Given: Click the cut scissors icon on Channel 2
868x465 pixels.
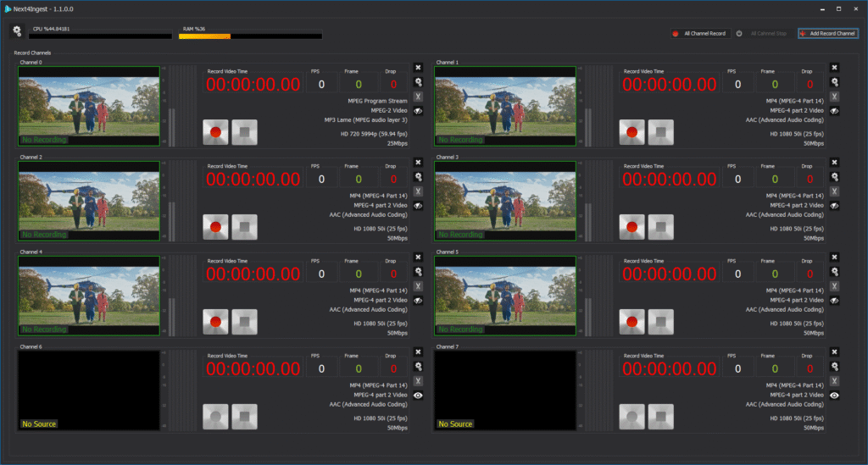Looking at the screenshot, I should tap(418, 191).
